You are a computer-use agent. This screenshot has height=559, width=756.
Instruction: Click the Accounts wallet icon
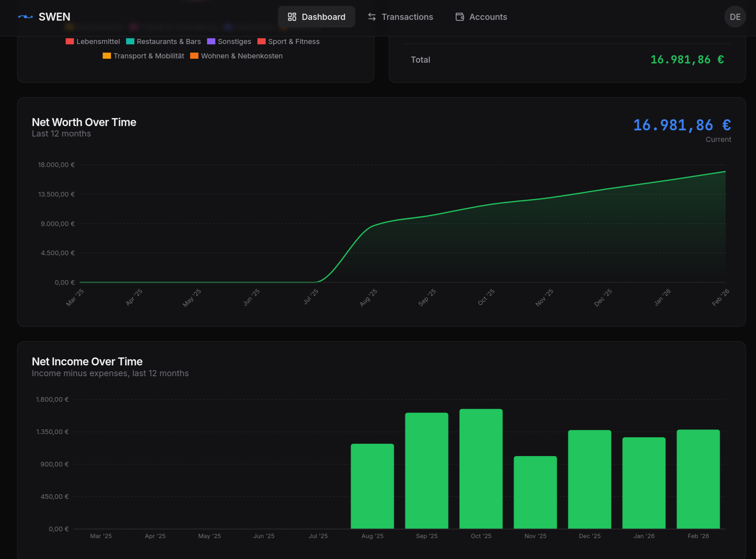click(x=459, y=17)
